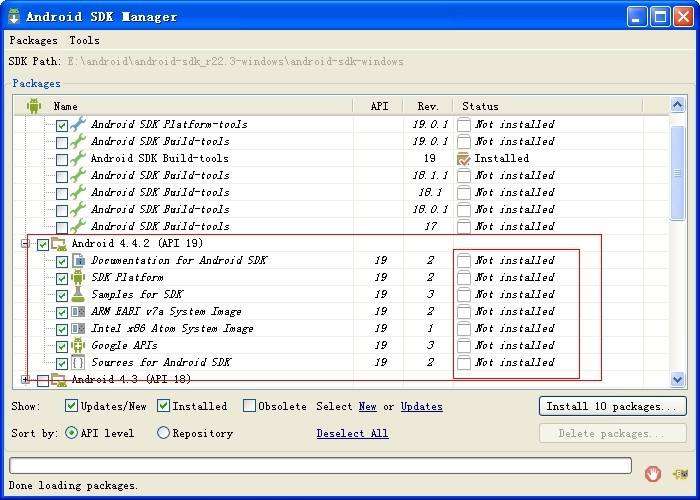
Task: Select the Repository sort radio button
Action: (163, 432)
